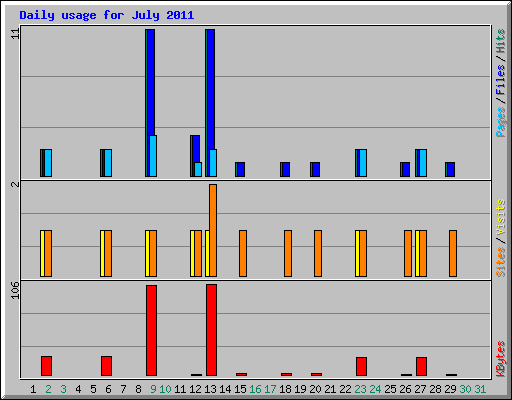Click day label '30' on the x-axis
The width and height of the screenshot is (512, 400).
click(465, 389)
